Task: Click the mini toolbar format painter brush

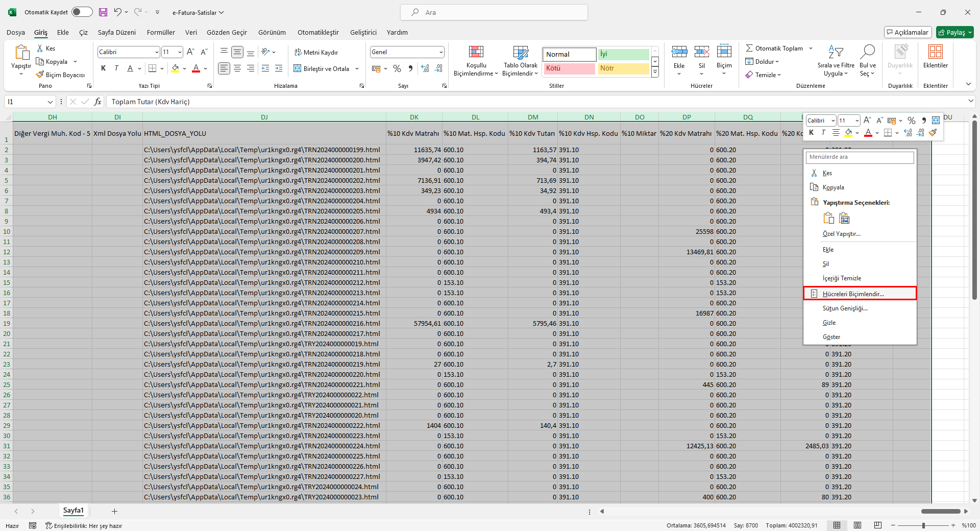Action: (933, 133)
